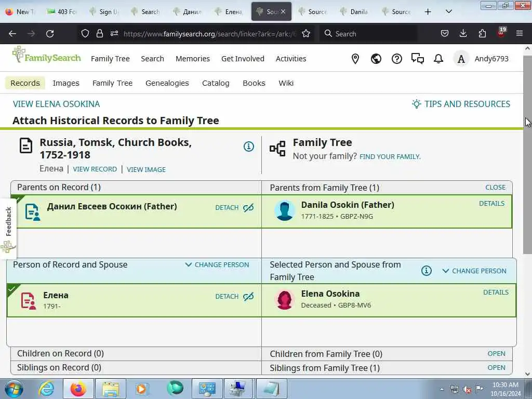Click the page vertical scrollbar
This screenshot has width=532, height=399.
pyautogui.click(x=527, y=154)
